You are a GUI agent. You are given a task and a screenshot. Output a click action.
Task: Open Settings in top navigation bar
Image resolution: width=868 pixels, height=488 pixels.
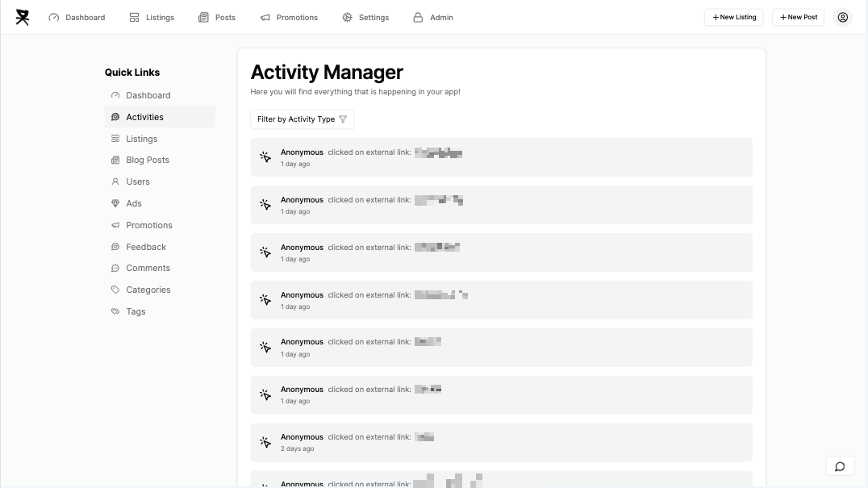(365, 17)
